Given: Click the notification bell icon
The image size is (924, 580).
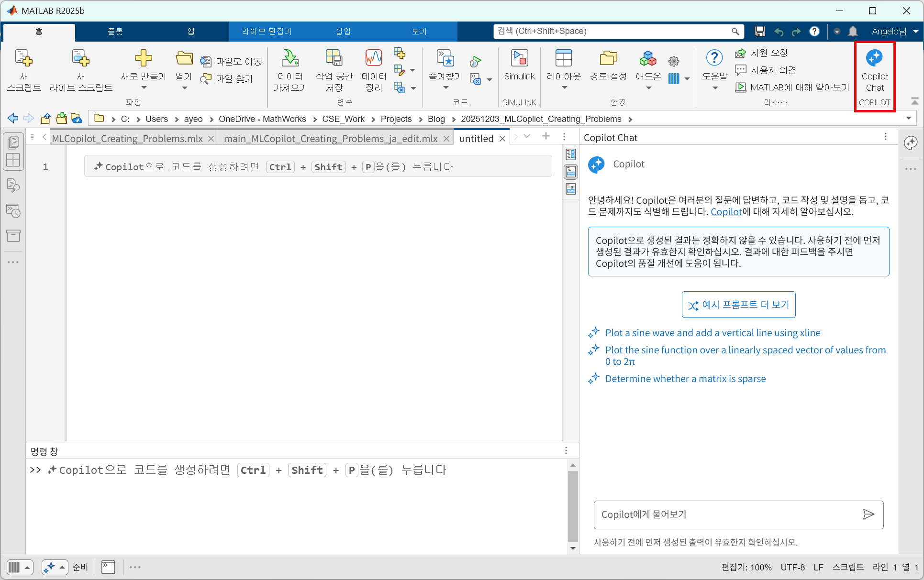Looking at the screenshot, I should [853, 31].
